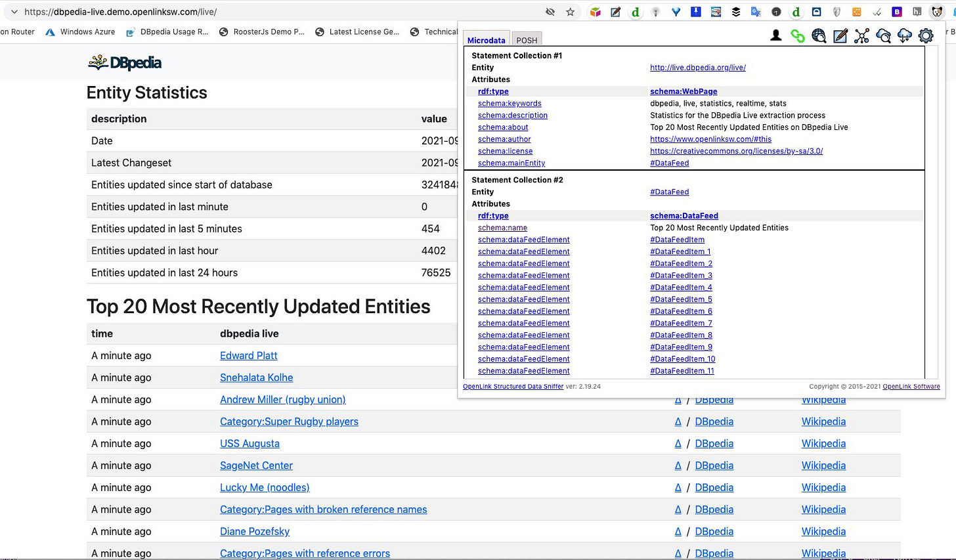This screenshot has width=956, height=560.
Task: Click the schema:DataFeed type link
Action: tap(684, 216)
